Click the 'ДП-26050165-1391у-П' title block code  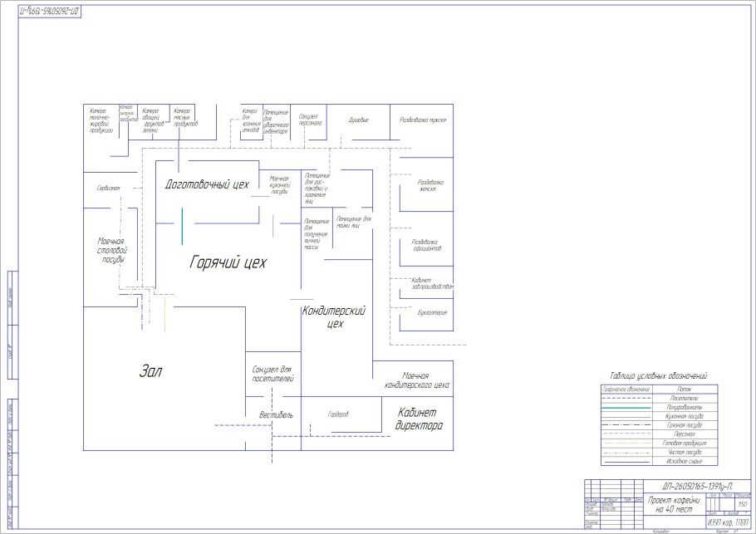click(690, 485)
